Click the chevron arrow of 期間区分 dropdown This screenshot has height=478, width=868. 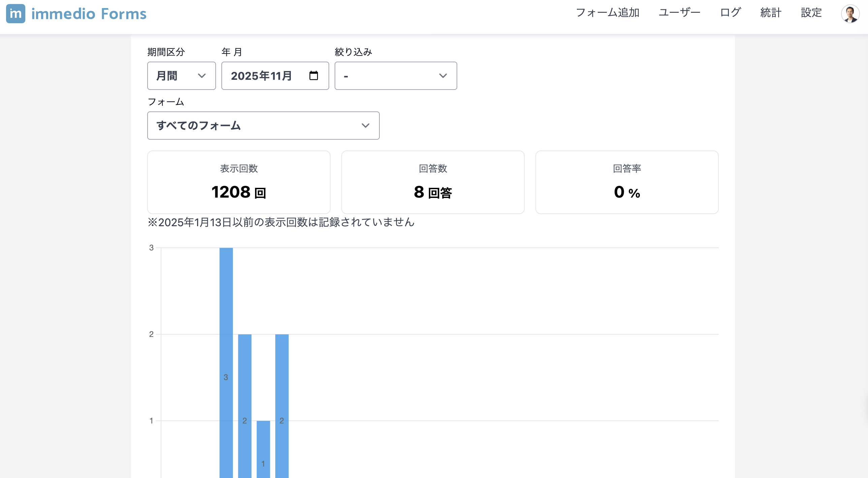[x=201, y=76]
